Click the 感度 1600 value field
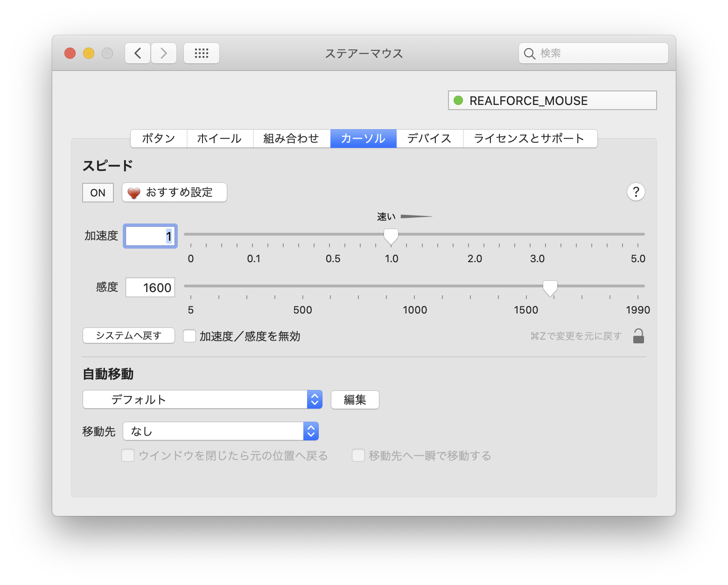 150,288
